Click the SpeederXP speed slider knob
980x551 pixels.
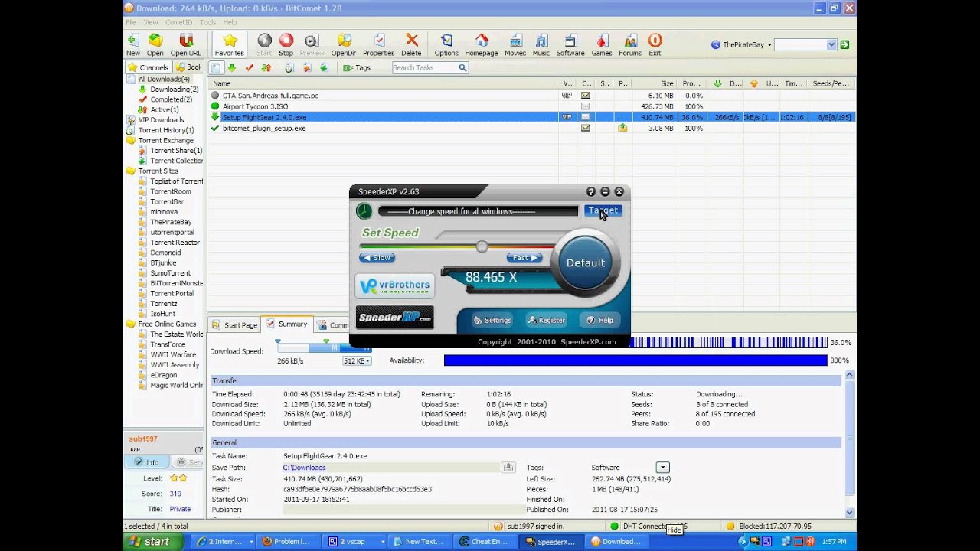(x=482, y=246)
